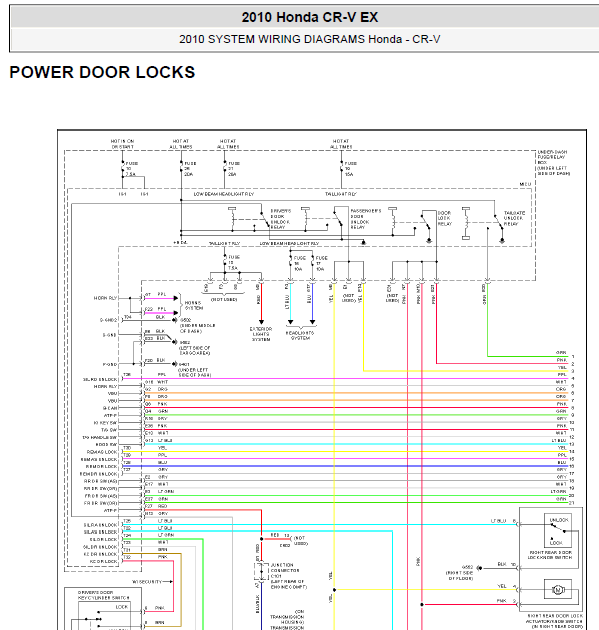Click 'UNLOCK' in the right rear knob switch
Image resolution: width=599 pixels, height=630 pixels.
tap(559, 520)
